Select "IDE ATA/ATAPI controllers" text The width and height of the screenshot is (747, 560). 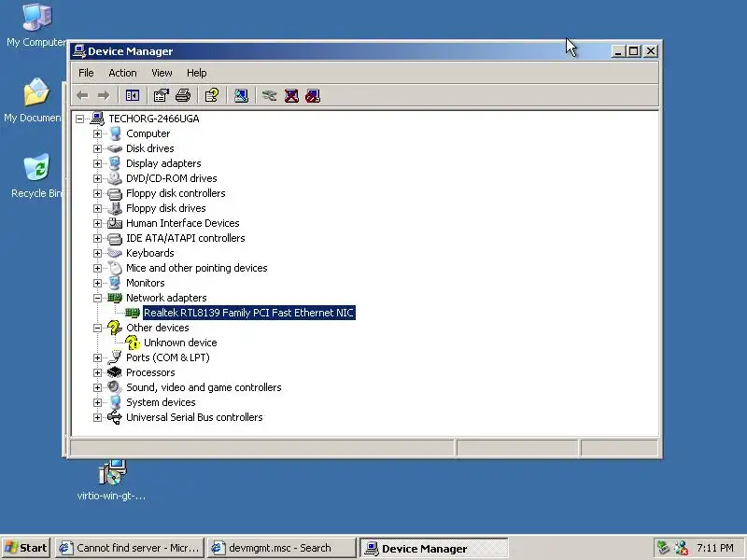[x=185, y=238]
